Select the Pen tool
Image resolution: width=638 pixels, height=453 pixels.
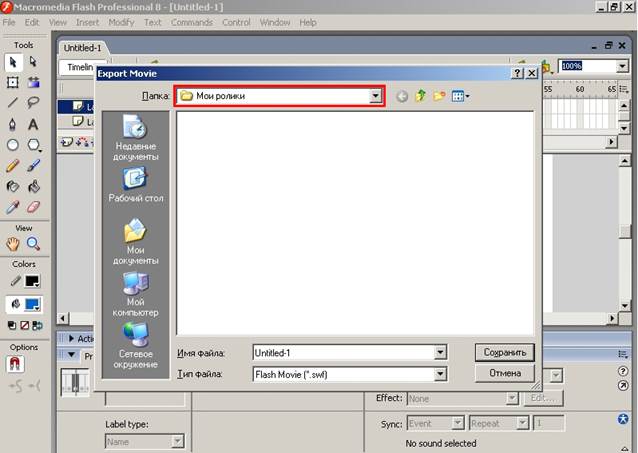(13, 124)
